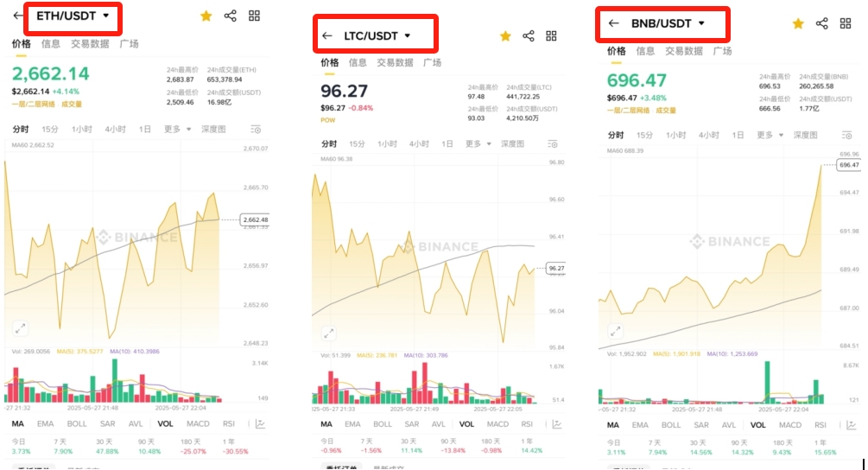This screenshot has height=470, width=868.
Task: Open the LTC/USDT pair selector dropdown
Action: [377, 35]
